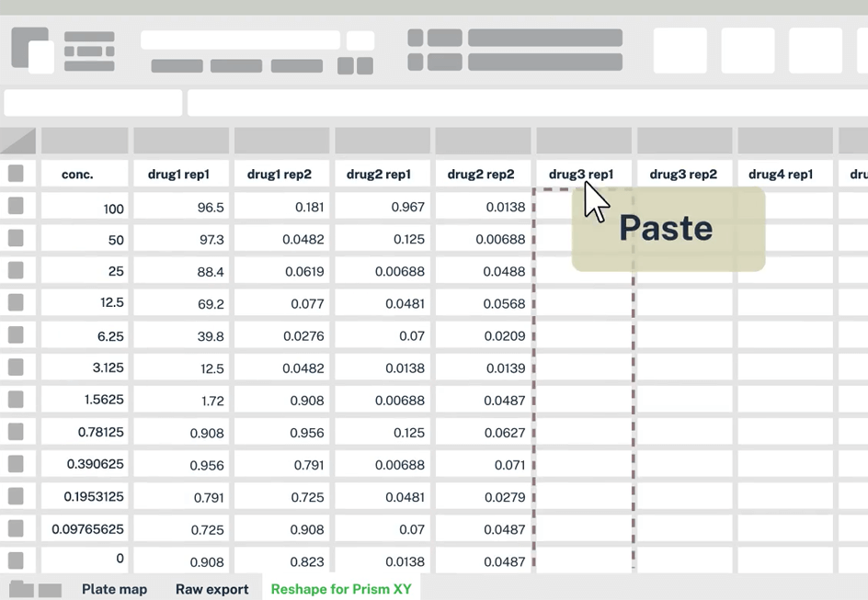Open the Raw export sheet tab
Viewport: 868px width, 600px height.
coord(211,589)
